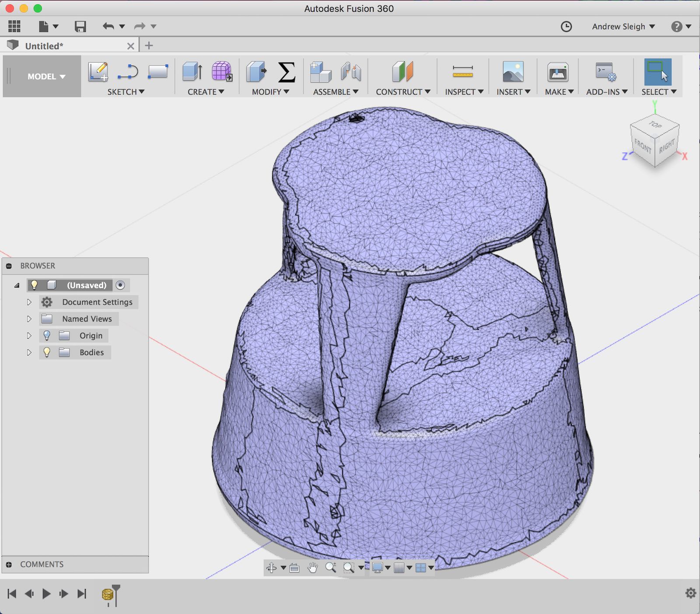
Task: Add a new design tab
Action: [x=149, y=46]
